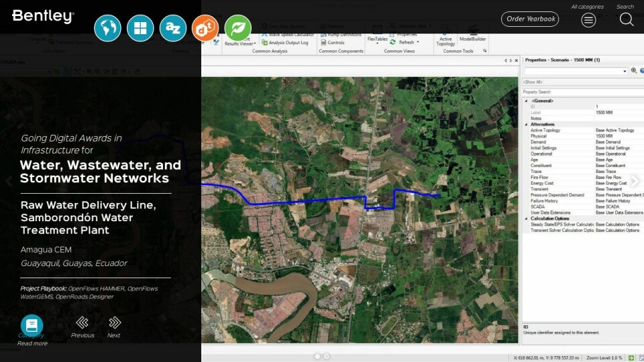Click the left carousel arrow
The width and height of the screenshot is (644, 362).
[9, 181]
